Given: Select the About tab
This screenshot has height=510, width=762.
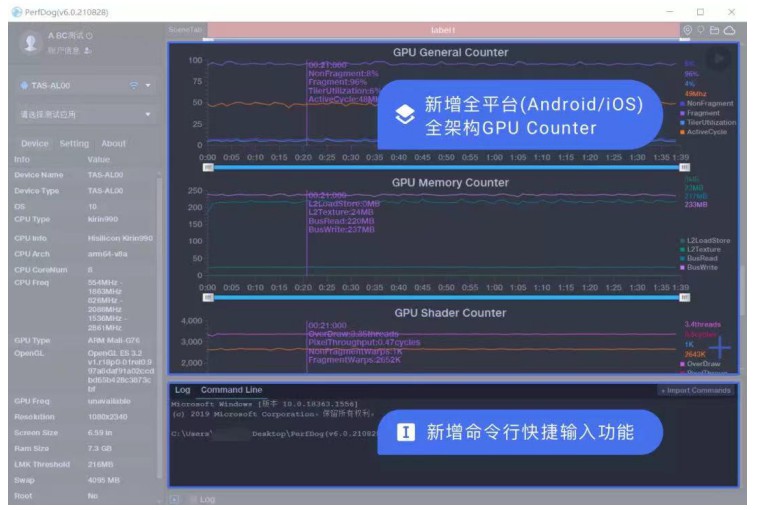Looking at the screenshot, I should click(x=113, y=143).
